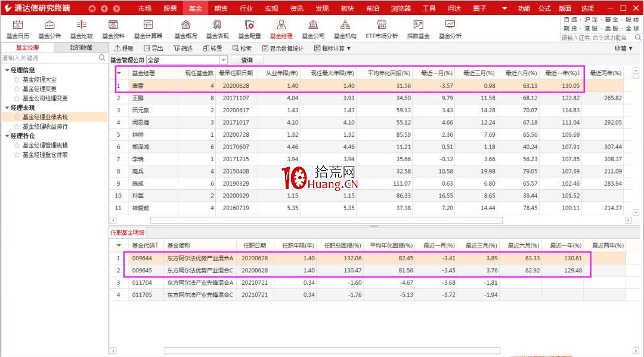Open the 基金比较 tool
The width and height of the screenshot is (644, 357).
click(81, 29)
